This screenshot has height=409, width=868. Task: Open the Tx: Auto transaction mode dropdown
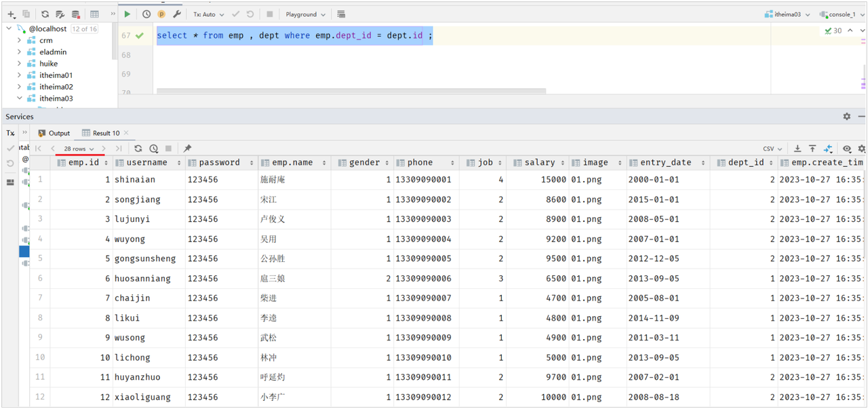pos(208,14)
